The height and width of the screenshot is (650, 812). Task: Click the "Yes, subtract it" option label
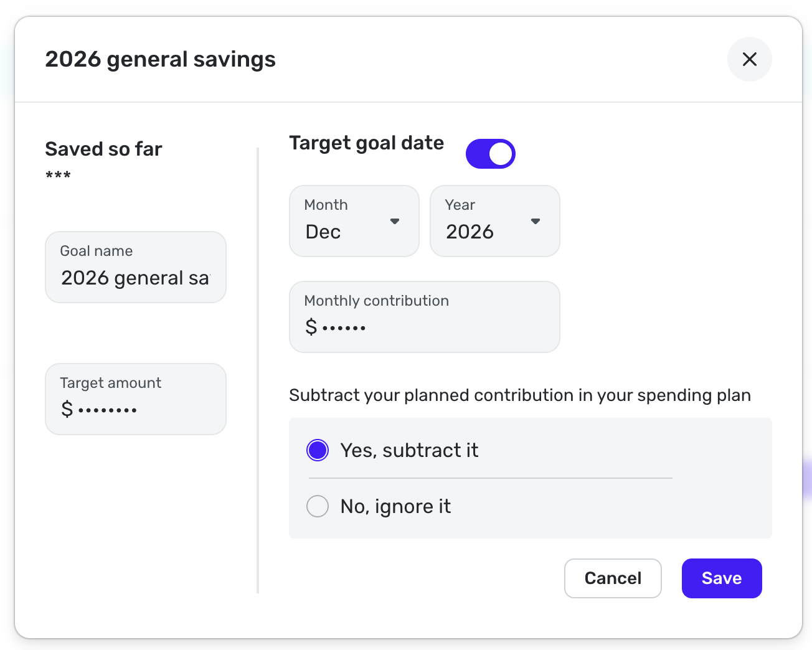coord(409,450)
